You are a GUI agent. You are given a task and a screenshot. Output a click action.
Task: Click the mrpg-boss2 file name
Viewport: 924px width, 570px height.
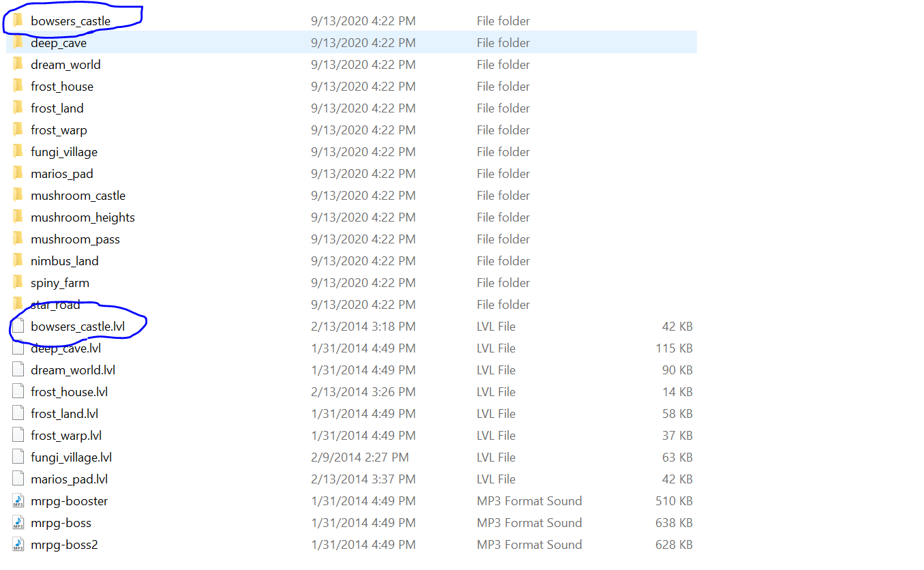tap(65, 545)
